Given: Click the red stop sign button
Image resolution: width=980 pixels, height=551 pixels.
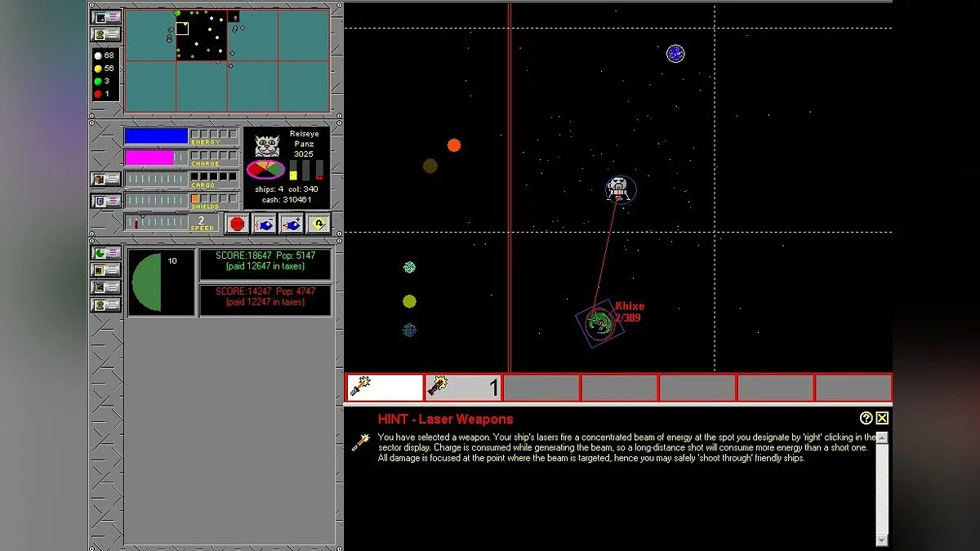Looking at the screenshot, I should [x=238, y=224].
